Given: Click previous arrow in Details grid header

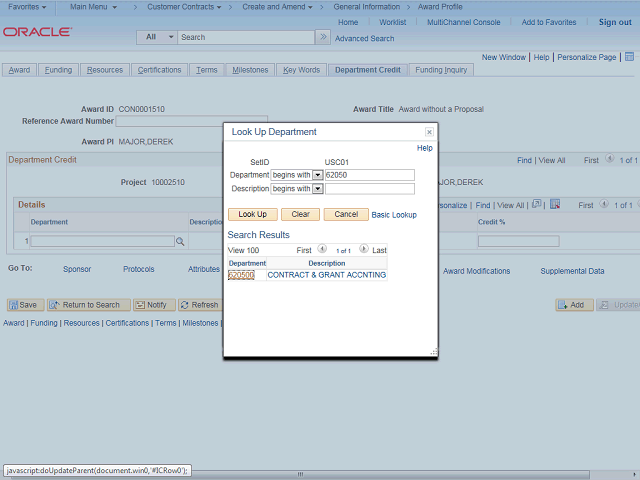Looking at the screenshot, I should (x=604, y=204).
